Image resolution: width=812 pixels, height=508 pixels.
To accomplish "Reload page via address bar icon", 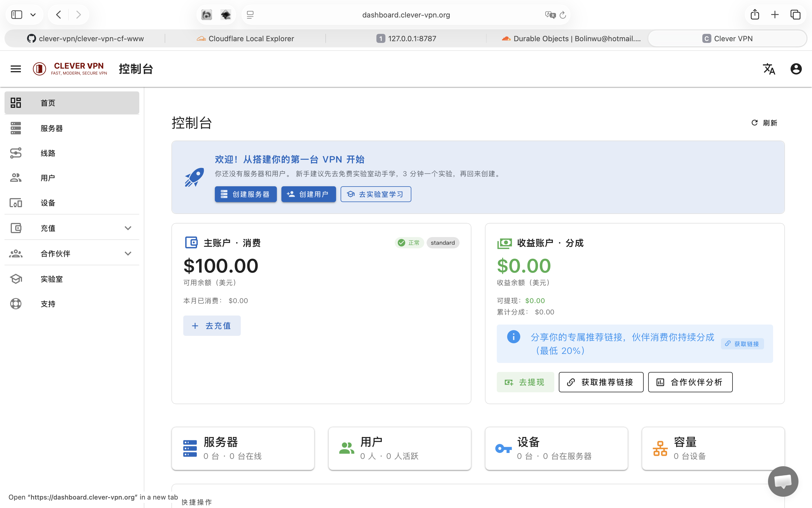I will pos(563,15).
